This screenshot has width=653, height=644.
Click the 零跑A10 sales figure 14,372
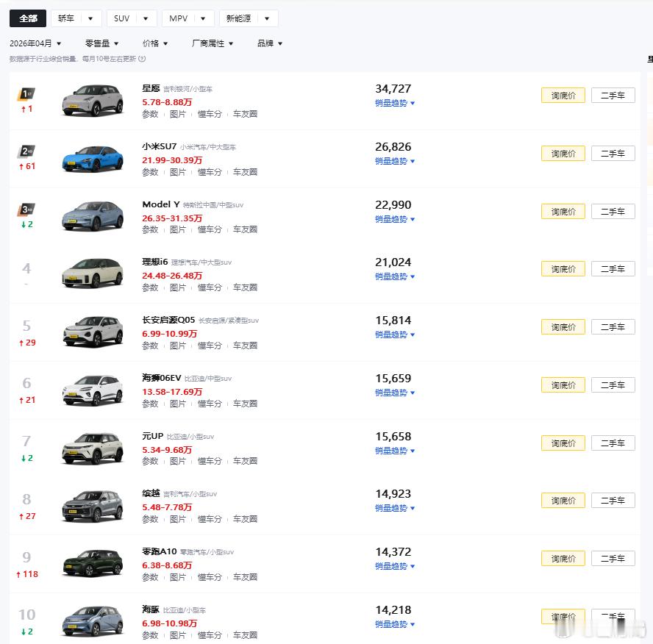point(393,552)
